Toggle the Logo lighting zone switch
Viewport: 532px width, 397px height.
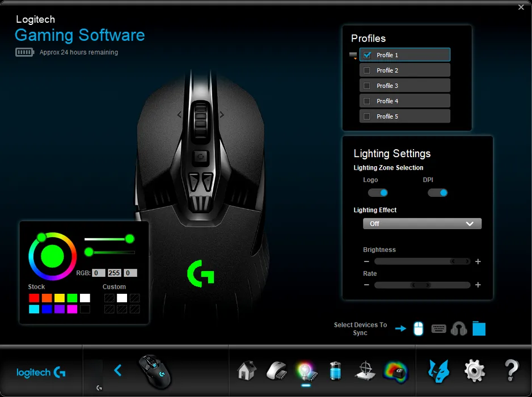tap(378, 193)
